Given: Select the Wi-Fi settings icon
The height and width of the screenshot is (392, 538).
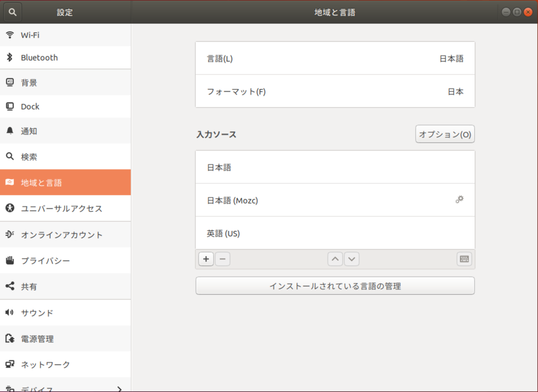Looking at the screenshot, I should [x=11, y=35].
